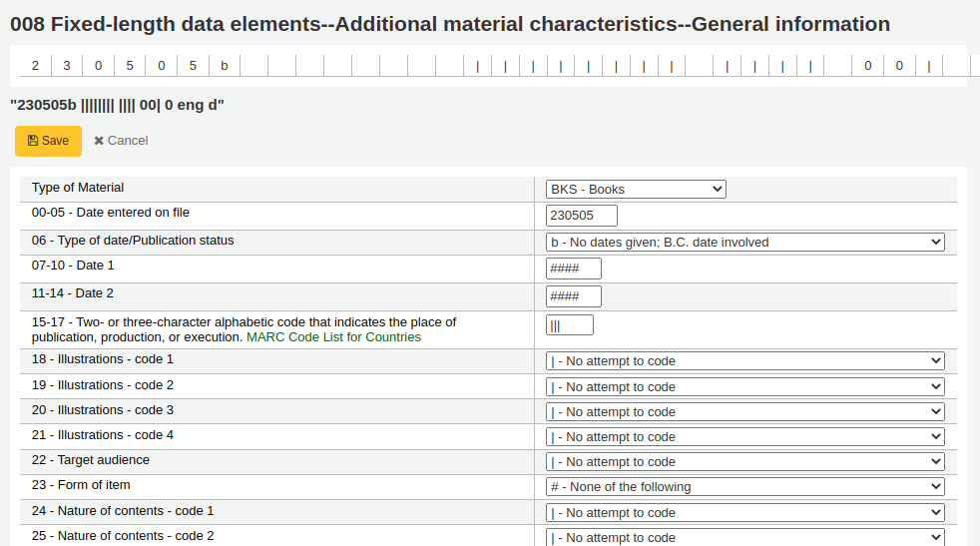Expand Illustrations code 3 select box
This screenshot has width=980, height=546.
click(745, 412)
